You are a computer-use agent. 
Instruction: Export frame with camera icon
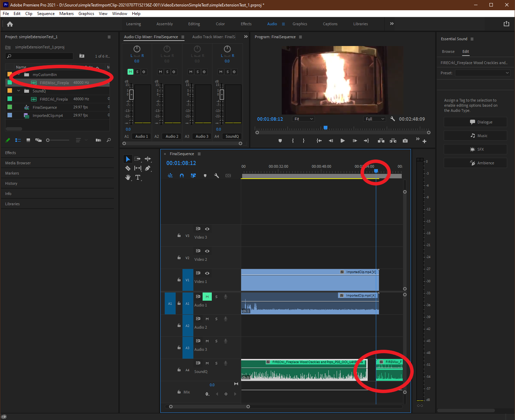[405, 141]
